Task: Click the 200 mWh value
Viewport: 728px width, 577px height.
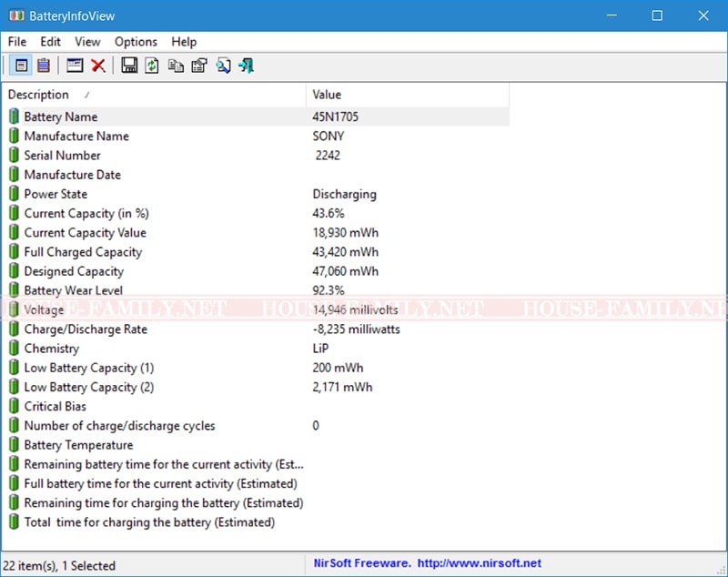Action: 338,368
